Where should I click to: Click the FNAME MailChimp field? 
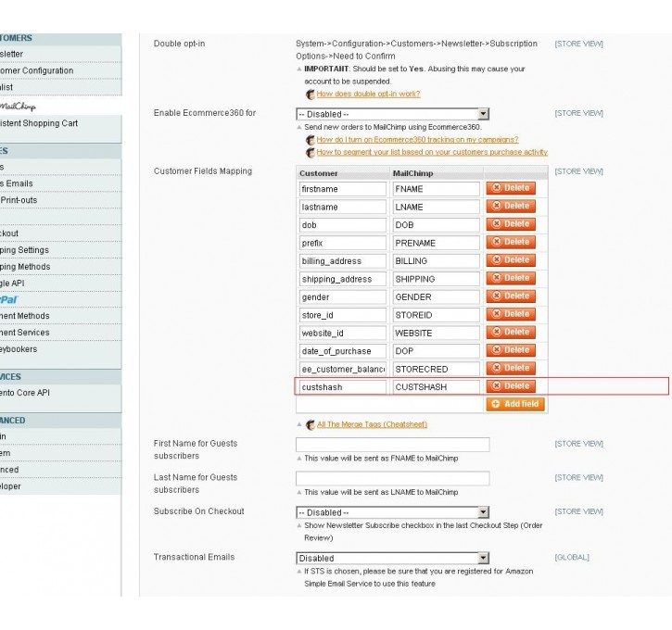[436, 189]
